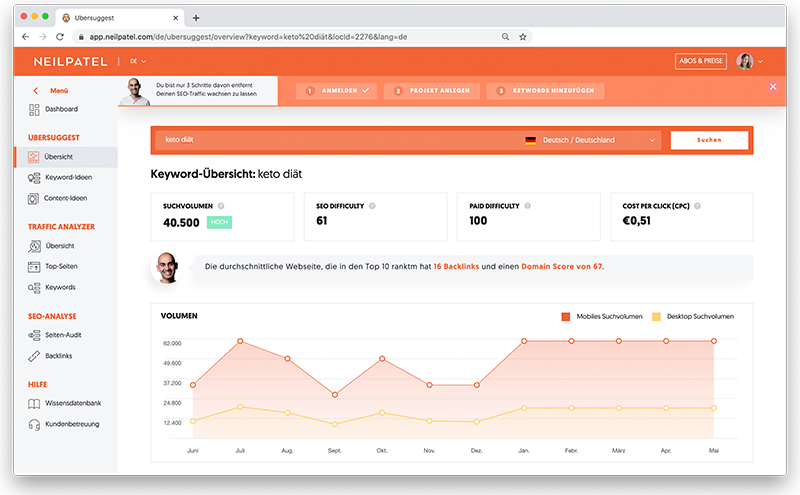The width and height of the screenshot is (800, 495).
Task: Click the SEO Difficulty info icon
Action: (372, 206)
